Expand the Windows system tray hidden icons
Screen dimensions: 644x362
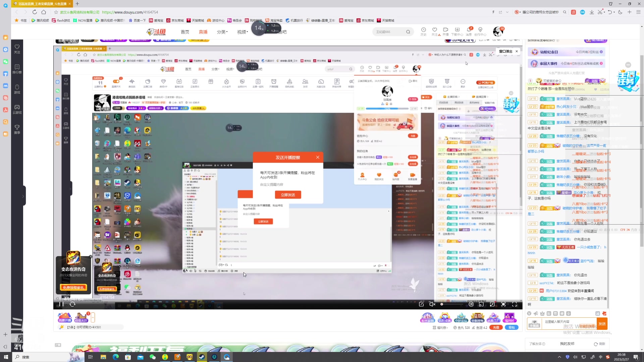pyautogui.click(x=559, y=357)
